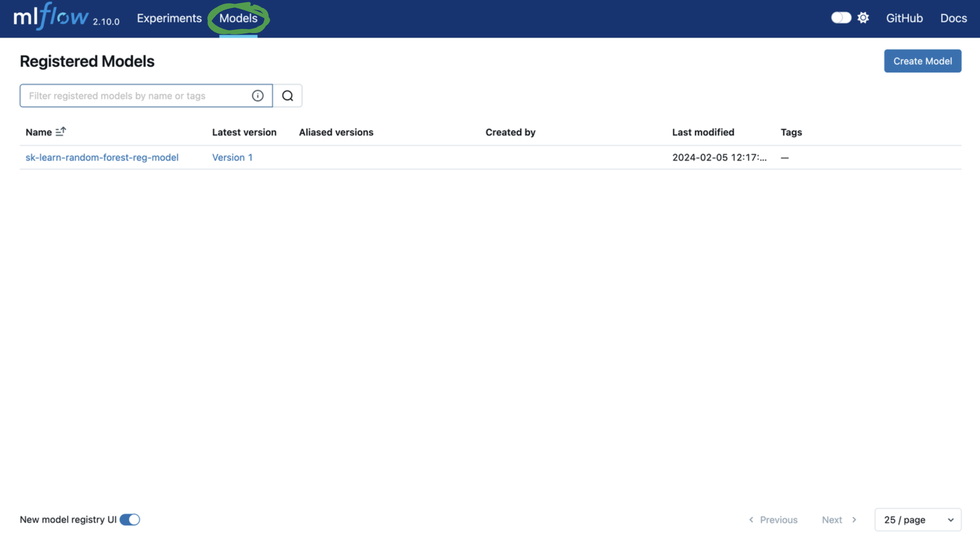The height and width of the screenshot is (536, 980).
Task: Click the mlflow logo to go home
Action: (x=50, y=17)
